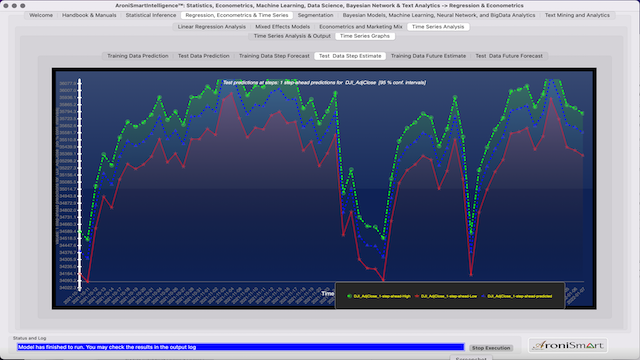640x360 pixels.
Task: Switch to Time Series Analysis & Output
Action: pyautogui.click(x=292, y=36)
